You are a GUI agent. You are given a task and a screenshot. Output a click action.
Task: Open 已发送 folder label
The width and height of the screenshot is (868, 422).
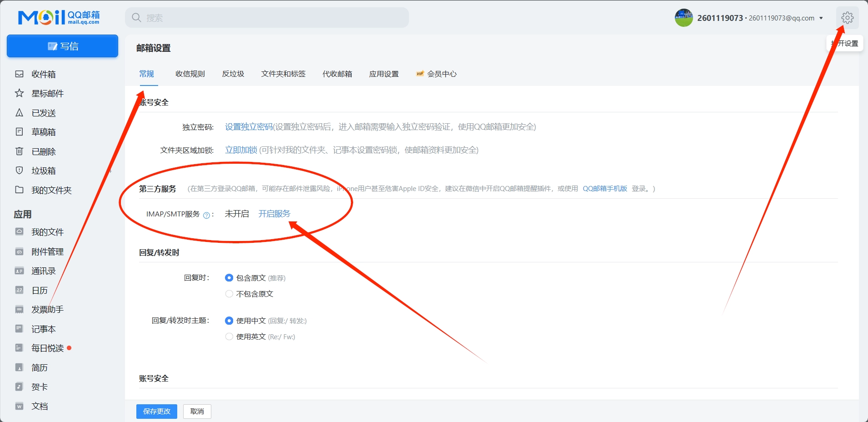tap(44, 113)
